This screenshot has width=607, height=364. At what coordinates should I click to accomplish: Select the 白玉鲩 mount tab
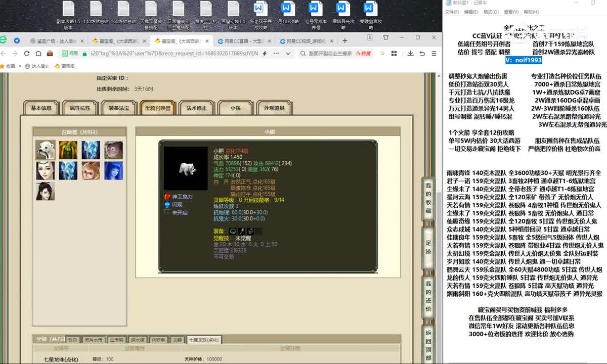117,340
